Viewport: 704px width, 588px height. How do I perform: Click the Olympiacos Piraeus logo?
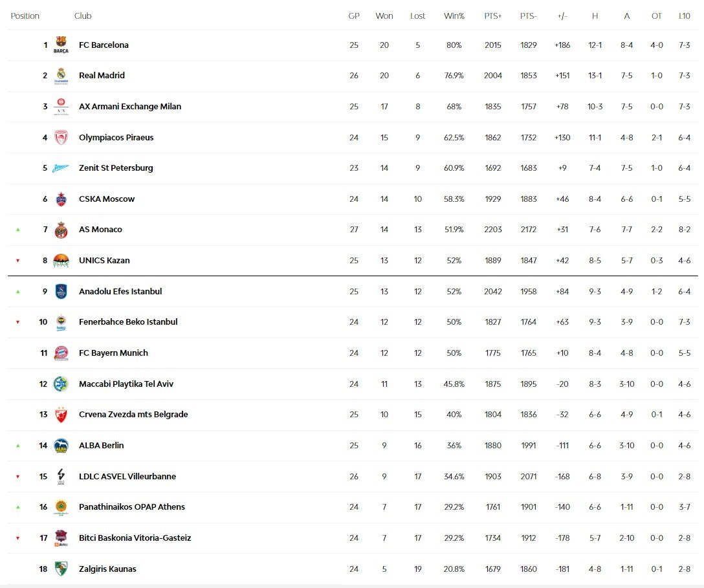61,138
